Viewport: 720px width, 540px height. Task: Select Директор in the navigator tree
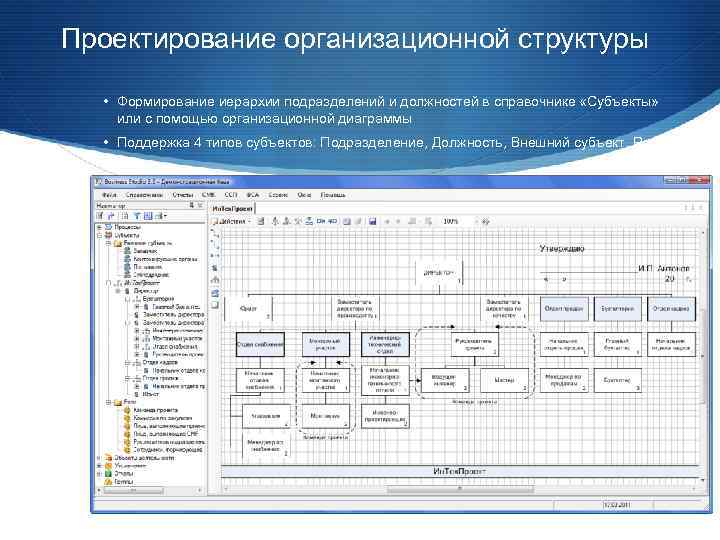point(146,291)
